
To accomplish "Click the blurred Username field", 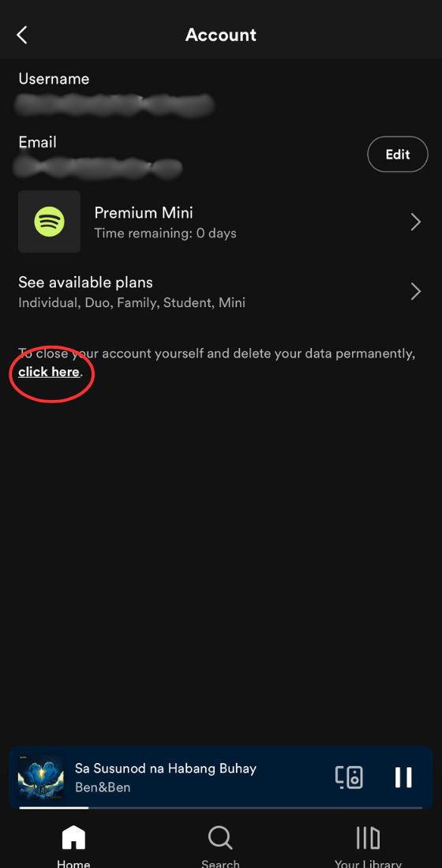I will (x=114, y=105).
